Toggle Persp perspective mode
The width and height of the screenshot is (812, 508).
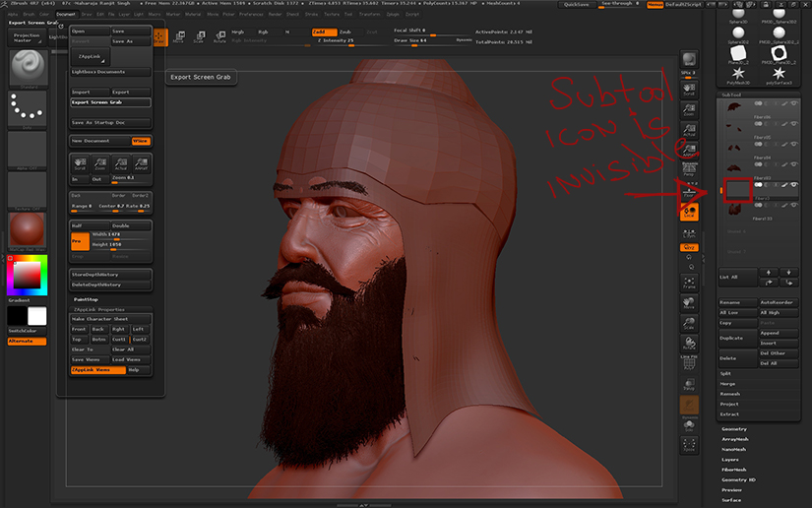click(689, 170)
